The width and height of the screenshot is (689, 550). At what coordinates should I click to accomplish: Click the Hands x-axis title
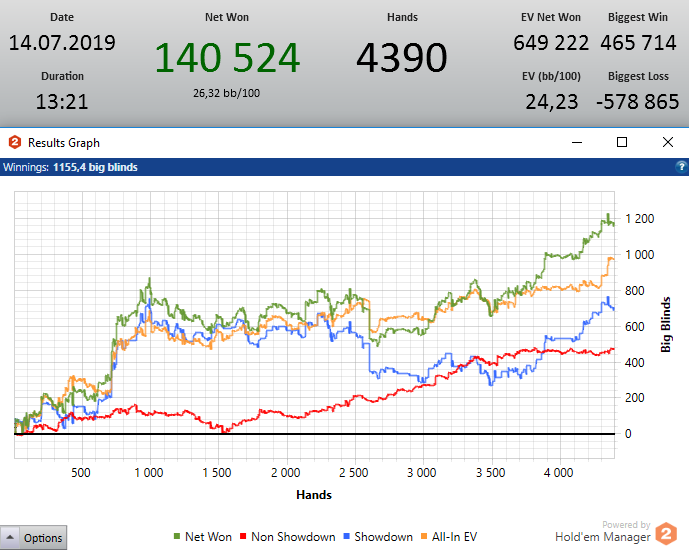314,495
